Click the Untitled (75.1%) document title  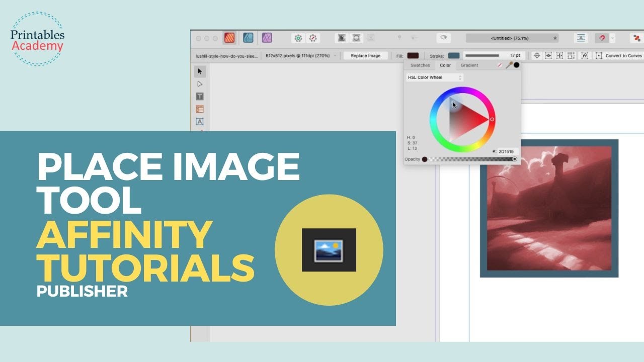click(510, 38)
